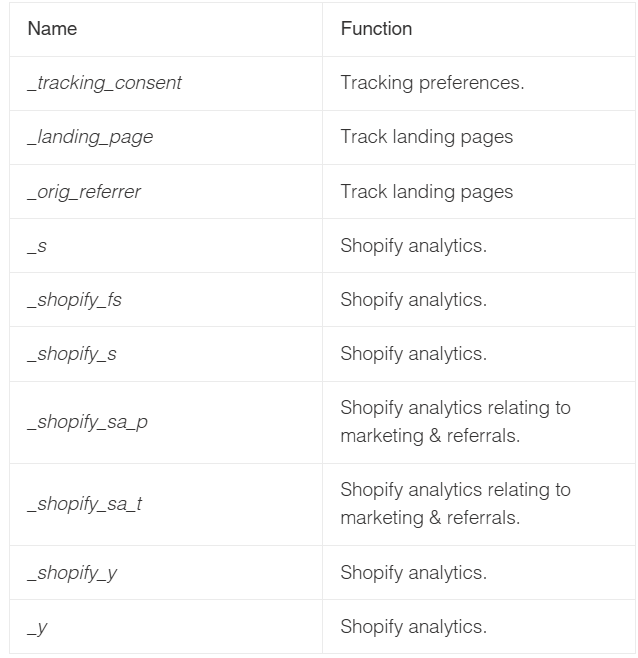
Task: Select the _shopify_s cookie name
Action: click(72, 355)
